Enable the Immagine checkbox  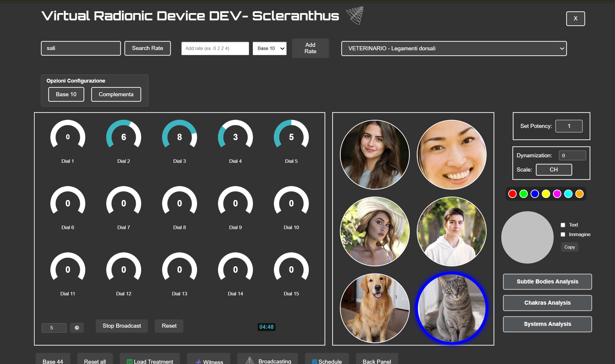click(563, 234)
